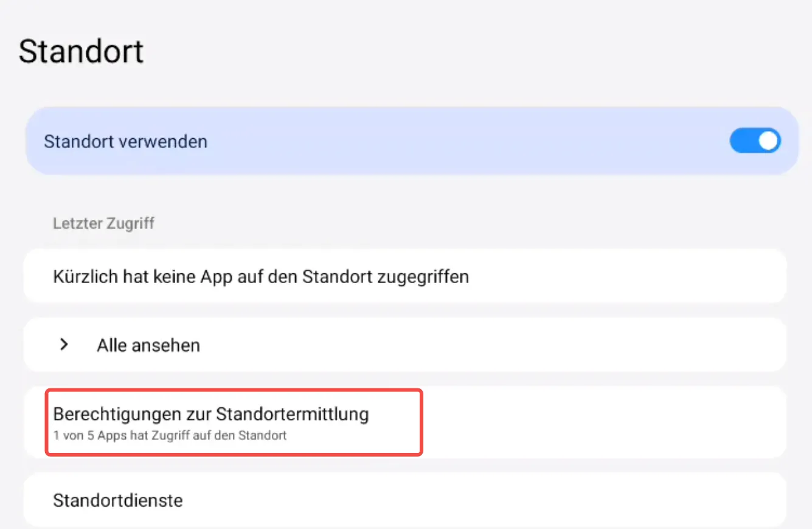Open Berechtigungen zur Standortermittlung

pyautogui.click(x=210, y=415)
